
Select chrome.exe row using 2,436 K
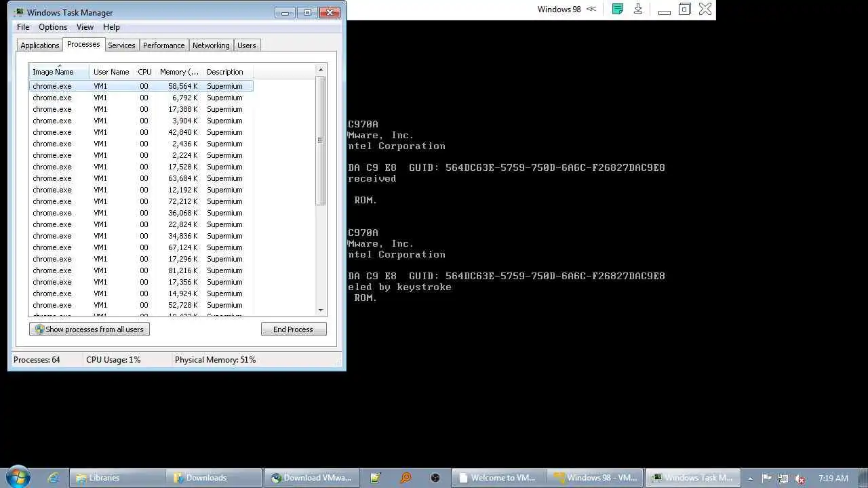[141, 144]
